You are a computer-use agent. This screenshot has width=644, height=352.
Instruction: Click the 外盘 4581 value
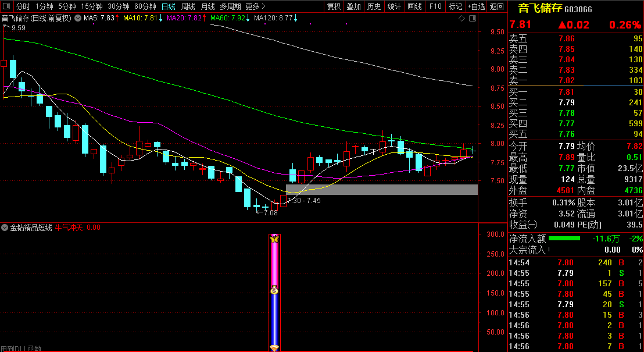point(566,190)
